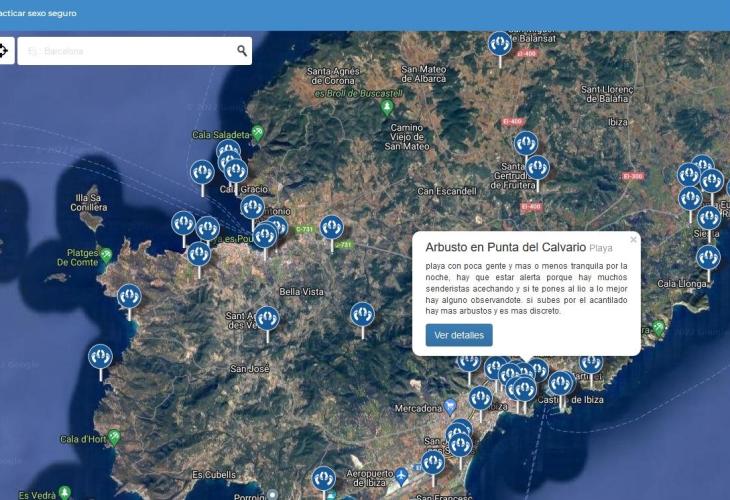Click the popup title 'Arbusto en Punta del Calvario'

[x=505, y=247]
